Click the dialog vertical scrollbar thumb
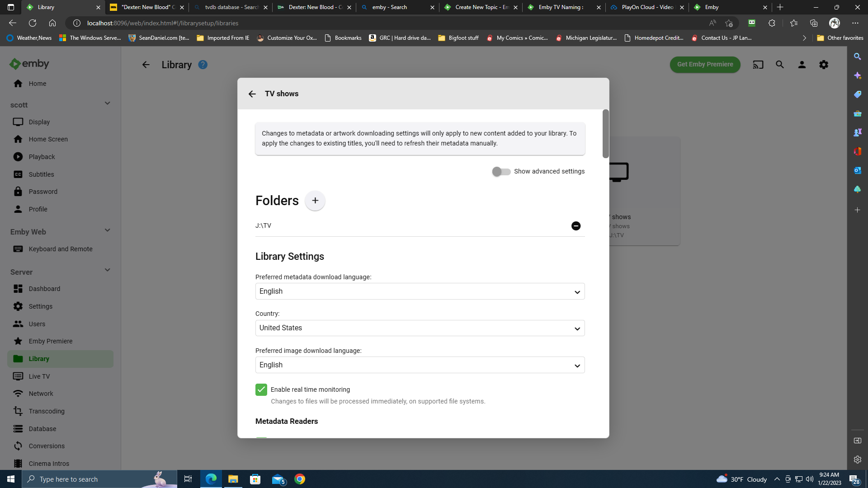The height and width of the screenshot is (488, 868). (x=606, y=134)
